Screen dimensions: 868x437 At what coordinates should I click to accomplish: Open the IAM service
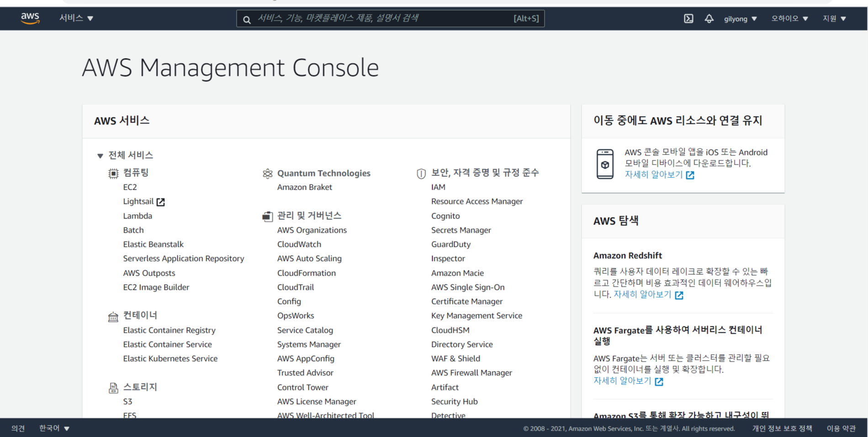point(438,187)
